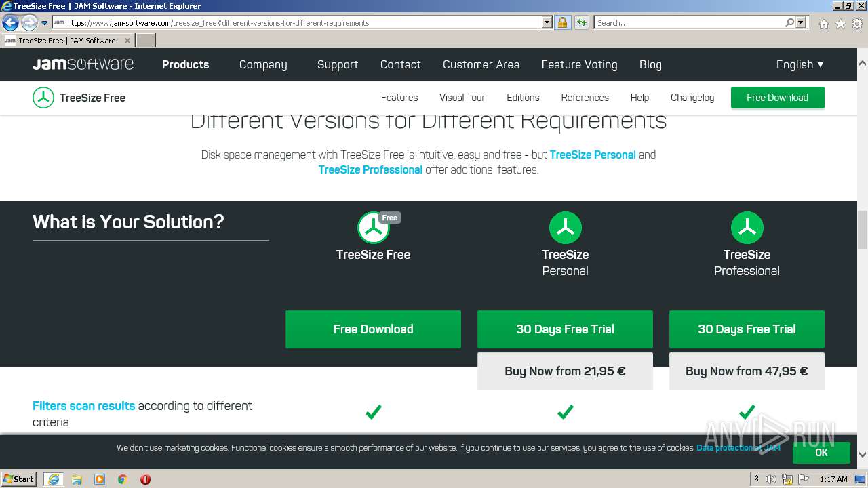Viewport: 868px width, 488px height.
Task: Open the Contact page
Action: [x=400, y=64]
